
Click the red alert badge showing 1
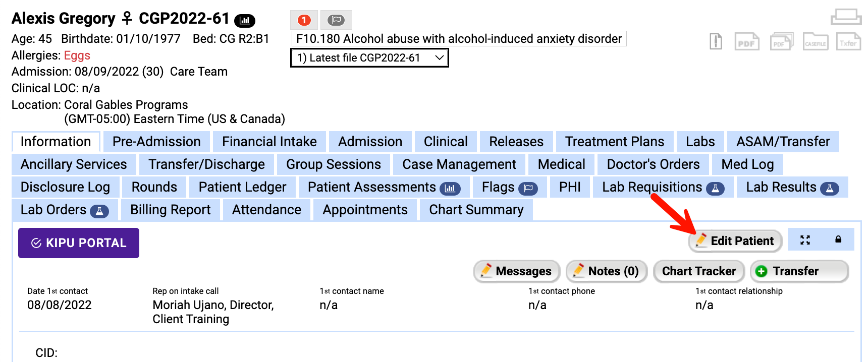[x=304, y=20]
